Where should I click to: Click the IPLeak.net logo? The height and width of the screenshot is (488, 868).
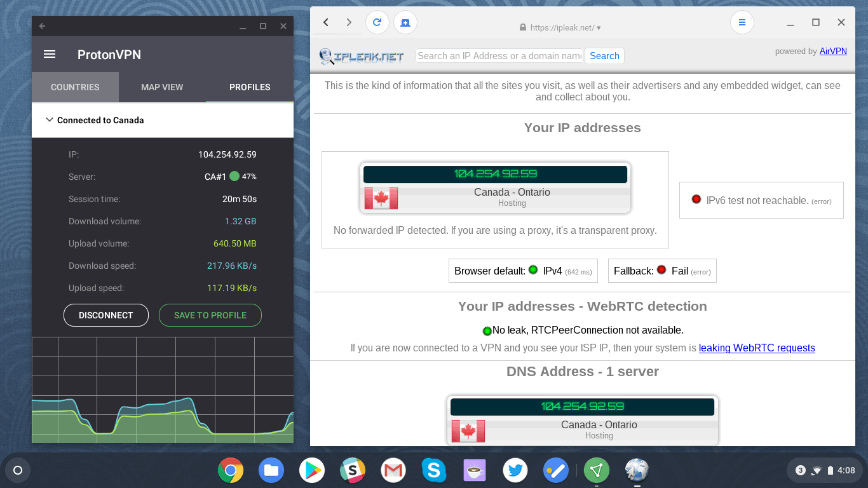pyautogui.click(x=362, y=56)
